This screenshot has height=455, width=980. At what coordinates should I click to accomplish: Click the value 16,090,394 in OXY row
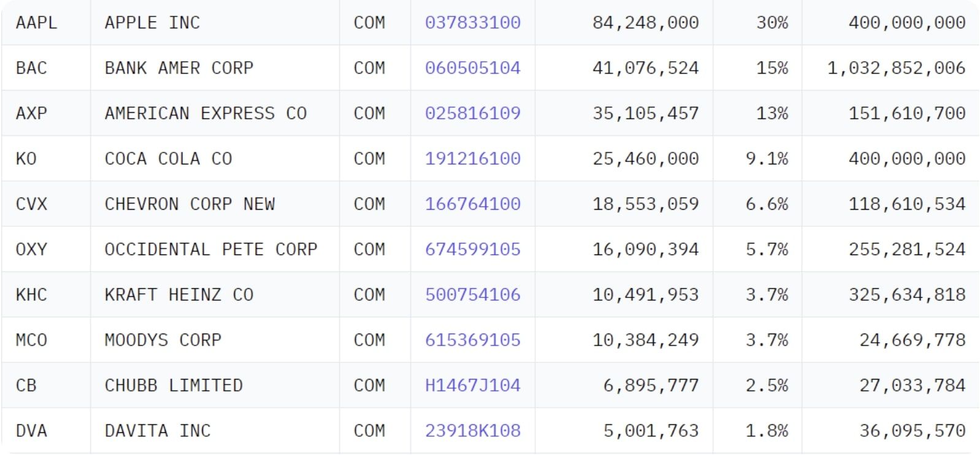646,250
